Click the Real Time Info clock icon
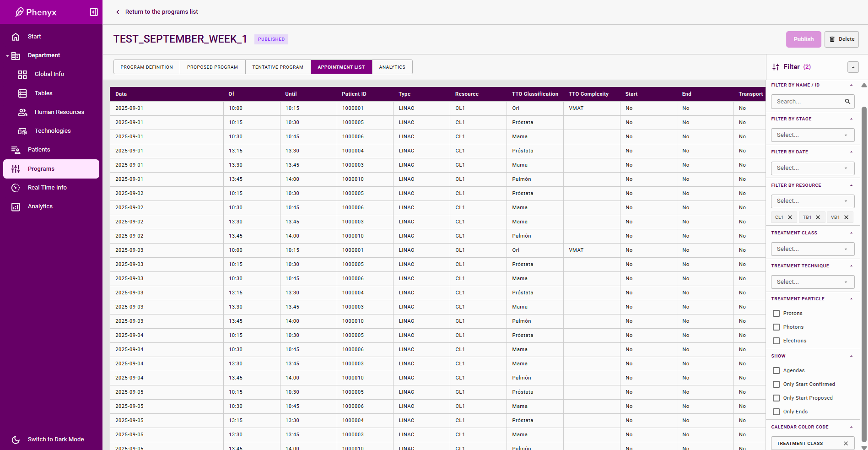868x450 pixels. point(16,188)
